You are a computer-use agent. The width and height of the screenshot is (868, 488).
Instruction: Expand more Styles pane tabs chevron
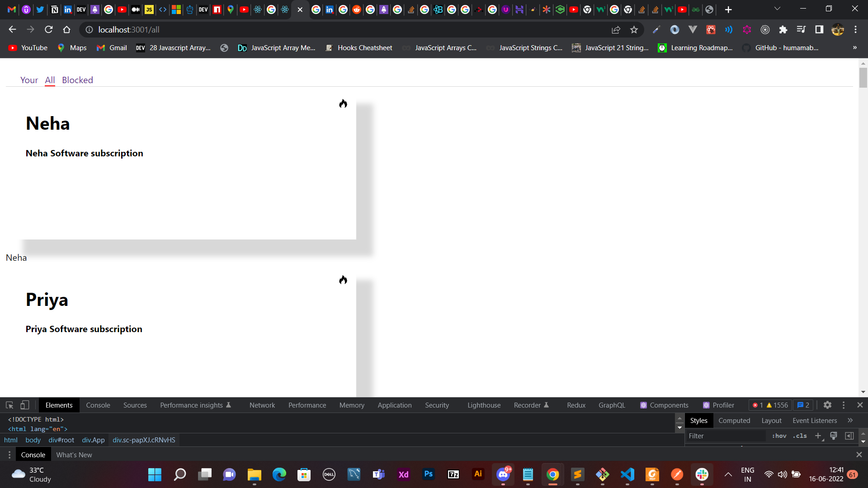(x=850, y=421)
